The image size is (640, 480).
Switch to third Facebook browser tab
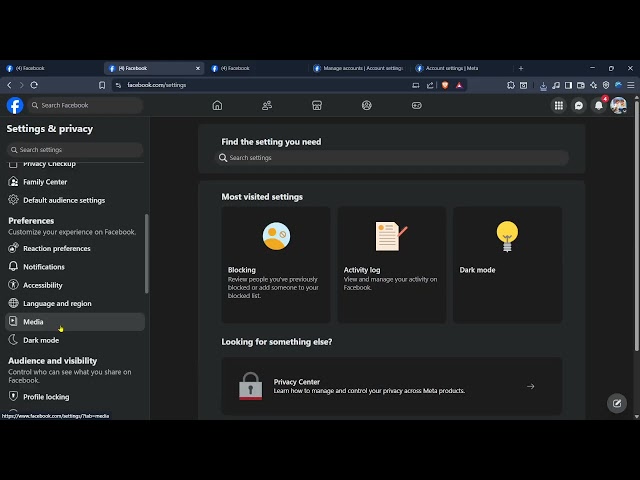pos(257,68)
